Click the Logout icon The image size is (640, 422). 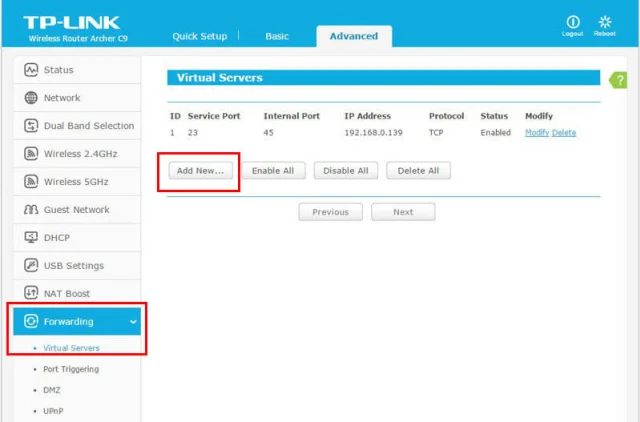(x=573, y=22)
